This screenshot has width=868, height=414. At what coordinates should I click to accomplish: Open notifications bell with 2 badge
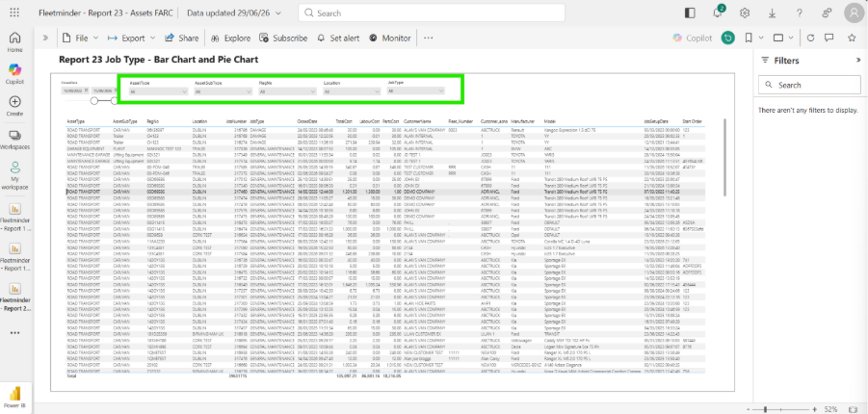(718, 13)
